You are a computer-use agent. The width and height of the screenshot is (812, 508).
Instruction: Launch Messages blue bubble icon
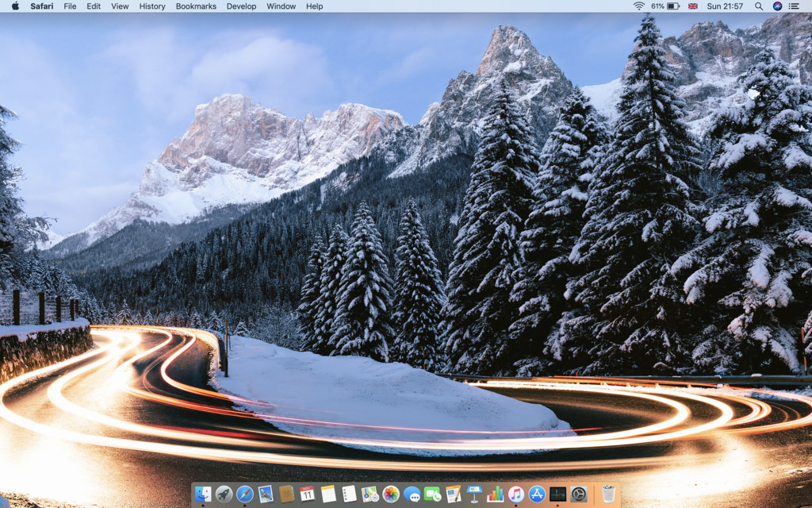[412, 494]
